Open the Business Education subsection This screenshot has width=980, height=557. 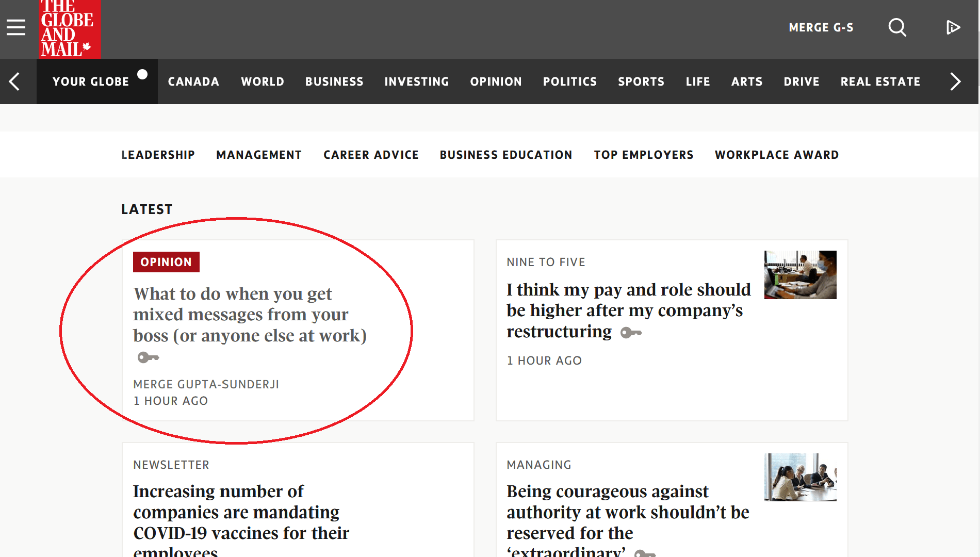tap(506, 155)
